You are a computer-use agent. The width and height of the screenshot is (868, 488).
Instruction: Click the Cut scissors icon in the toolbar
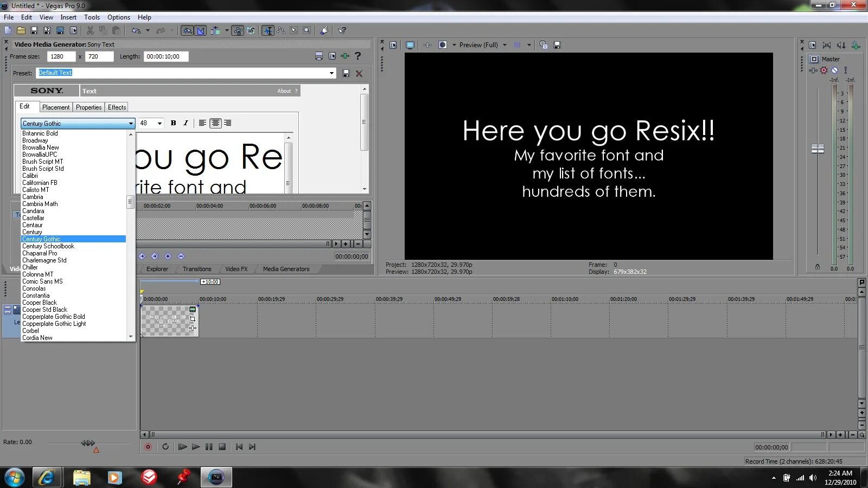click(90, 30)
